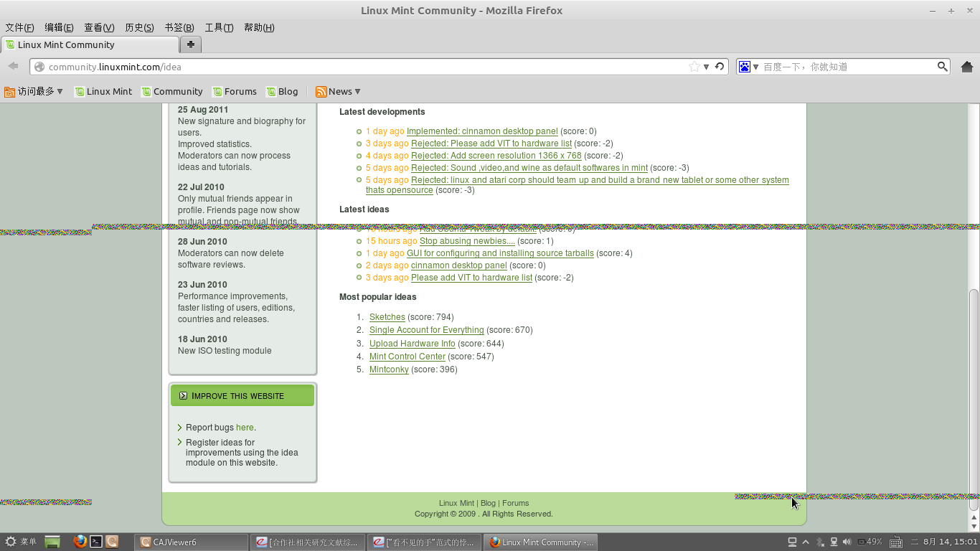Switch to the 合作社相关研究文献 taskbar window
The height and width of the screenshot is (551, 980).
308,542
